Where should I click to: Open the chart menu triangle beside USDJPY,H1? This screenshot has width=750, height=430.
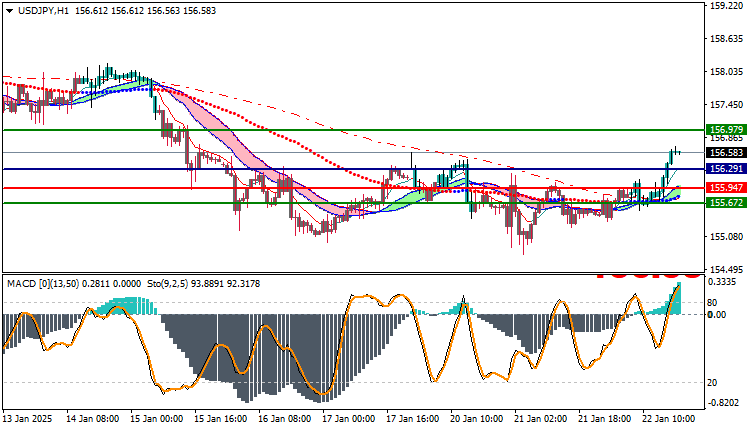[10, 11]
